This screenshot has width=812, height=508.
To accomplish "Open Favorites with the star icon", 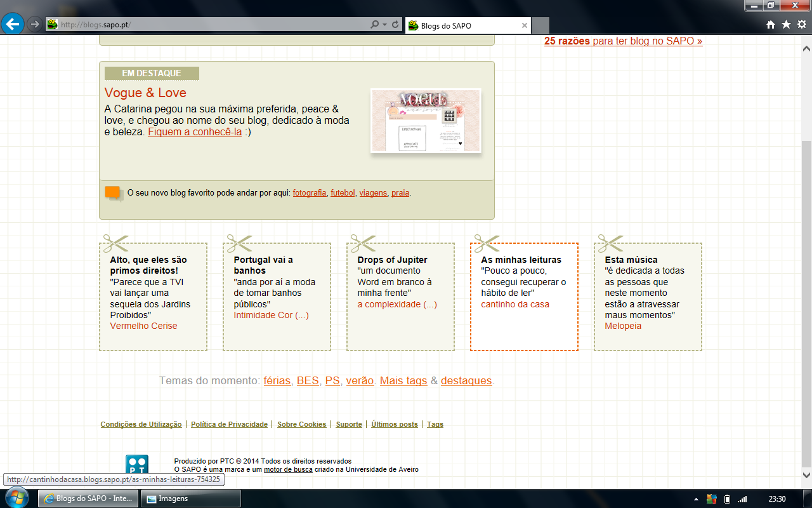I will pos(786,25).
